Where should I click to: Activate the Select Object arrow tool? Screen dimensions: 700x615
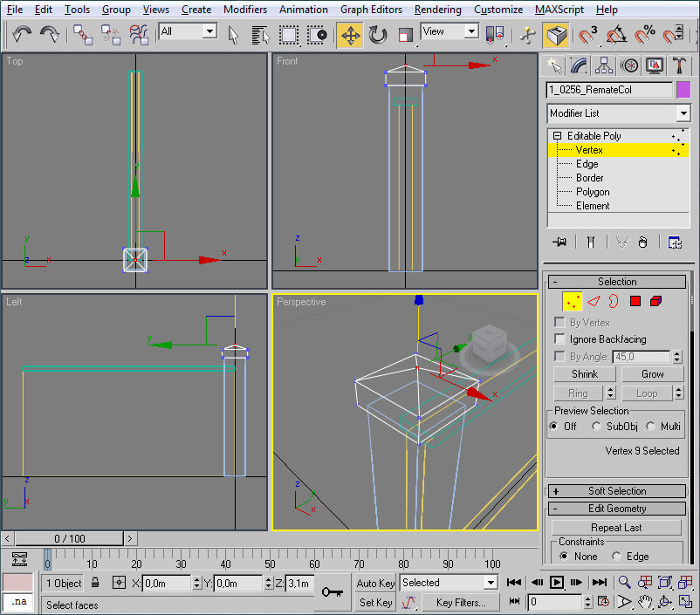[x=233, y=35]
